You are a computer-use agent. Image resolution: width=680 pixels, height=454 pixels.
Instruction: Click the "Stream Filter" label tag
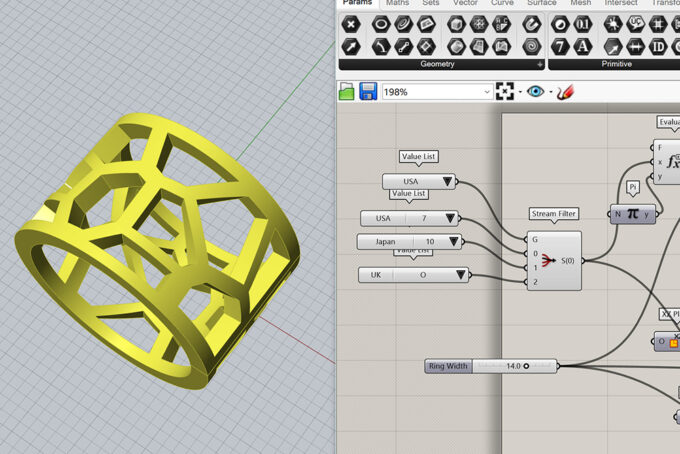[554, 214]
